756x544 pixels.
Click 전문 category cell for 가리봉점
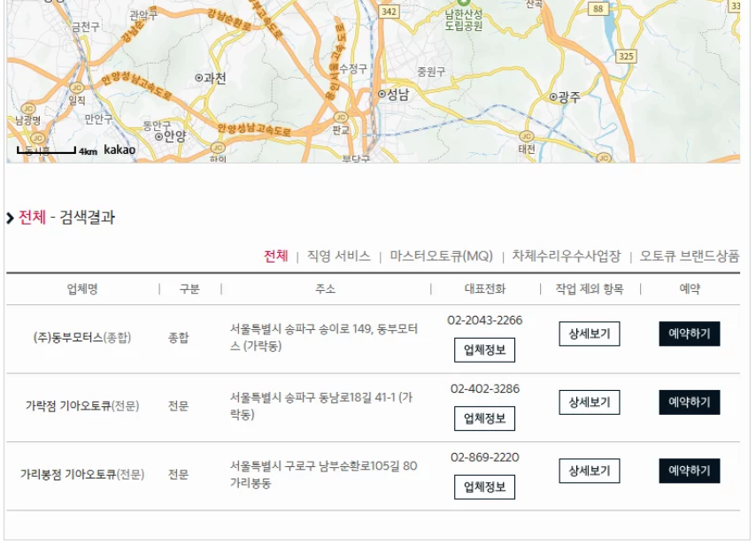pos(178,474)
